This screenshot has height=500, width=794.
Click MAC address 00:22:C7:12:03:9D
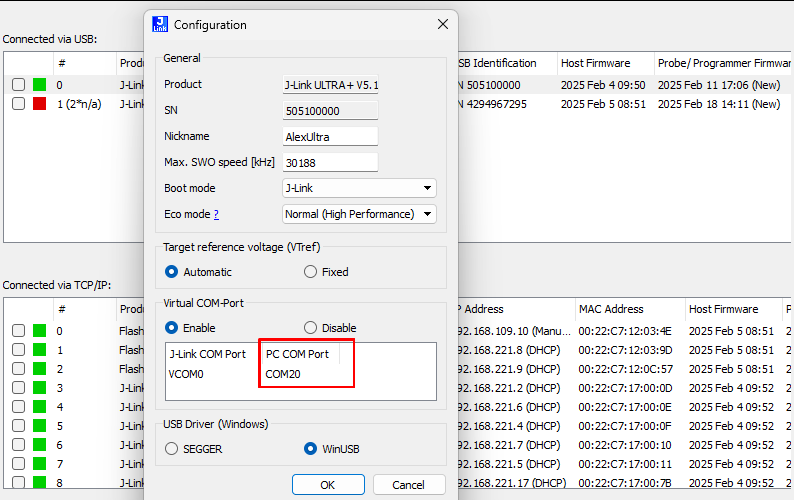(x=625, y=350)
